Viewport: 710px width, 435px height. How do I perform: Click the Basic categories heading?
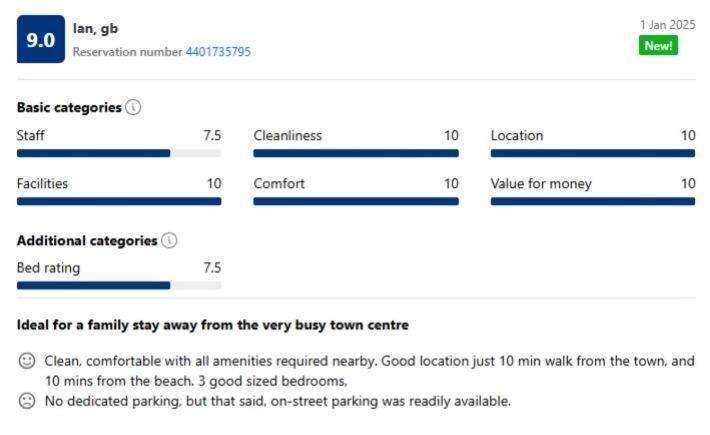pyautogui.click(x=69, y=107)
